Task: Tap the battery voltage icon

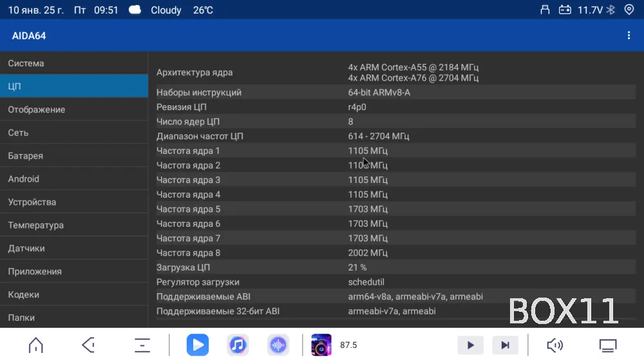Action: [x=565, y=10]
